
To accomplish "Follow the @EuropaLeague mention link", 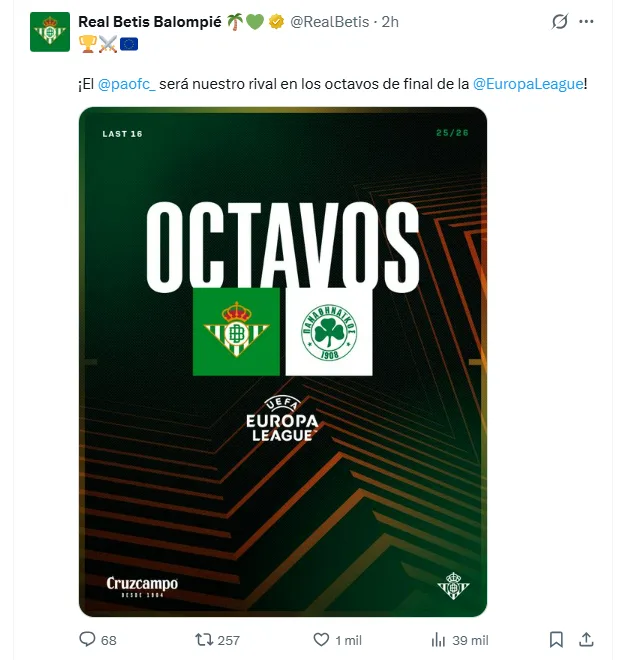I will coord(526,84).
